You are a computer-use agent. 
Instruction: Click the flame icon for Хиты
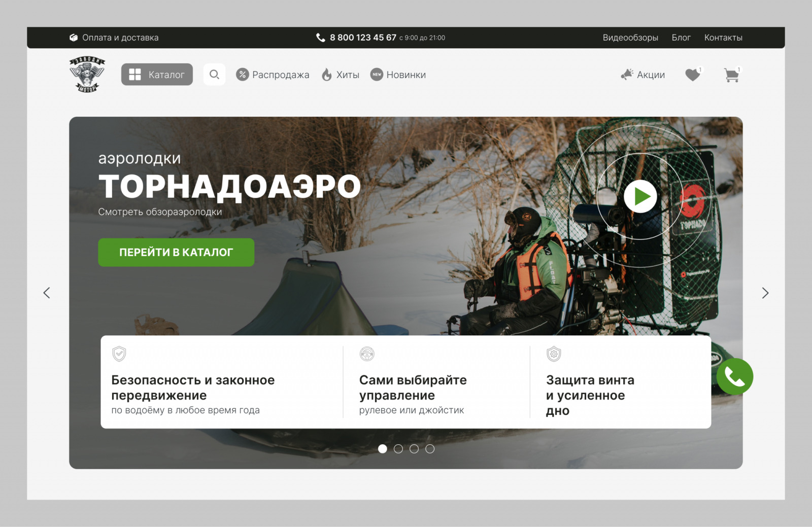pyautogui.click(x=327, y=75)
